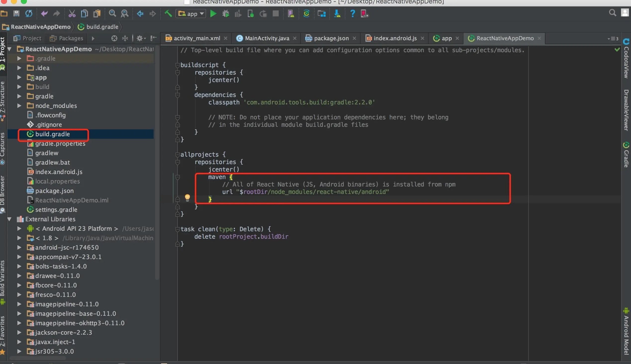Click the SDK Manager download icon
631x364 pixels.
[337, 13]
